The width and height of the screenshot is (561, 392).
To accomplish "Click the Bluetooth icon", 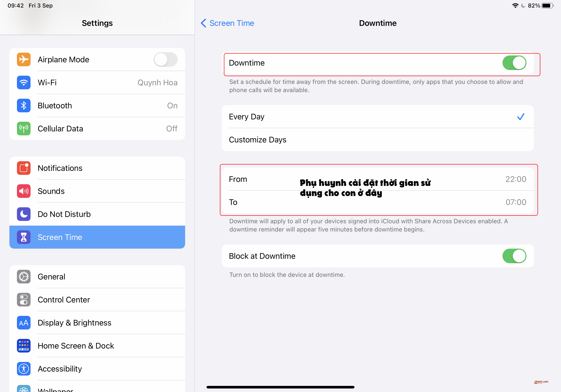I will pos(23,106).
